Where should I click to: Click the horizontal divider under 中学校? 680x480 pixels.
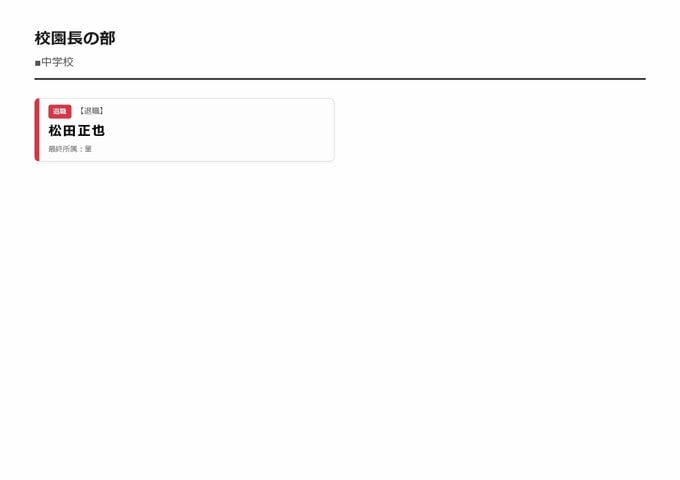coord(340,78)
